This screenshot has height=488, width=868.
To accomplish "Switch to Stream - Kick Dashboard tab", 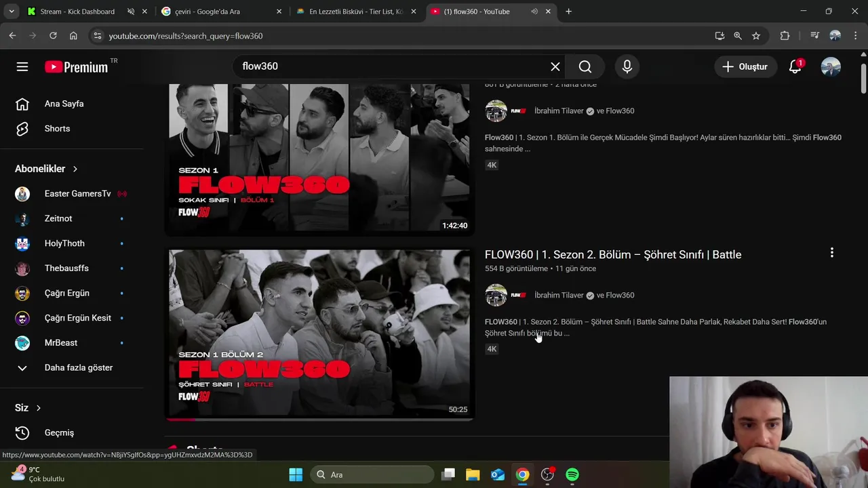I will pos(77,12).
